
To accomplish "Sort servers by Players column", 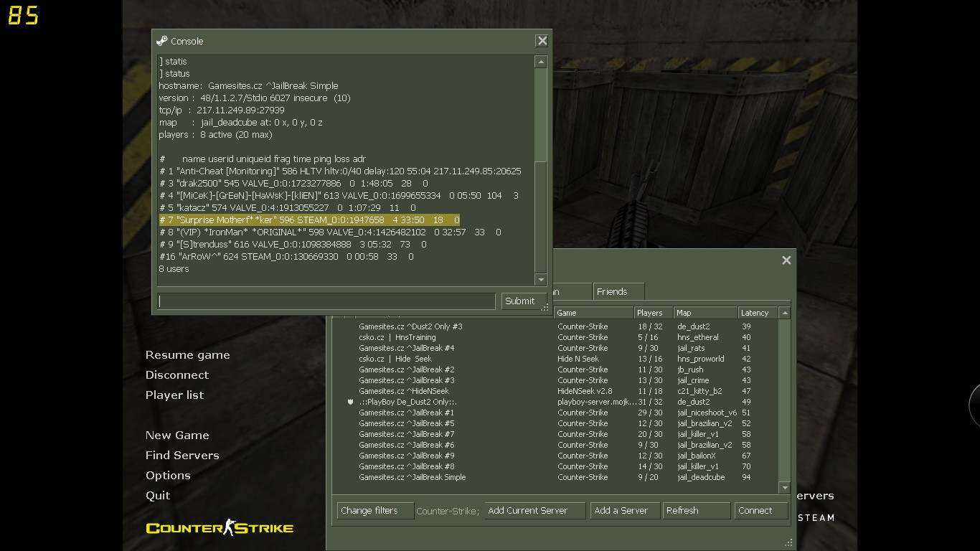I will point(653,313).
